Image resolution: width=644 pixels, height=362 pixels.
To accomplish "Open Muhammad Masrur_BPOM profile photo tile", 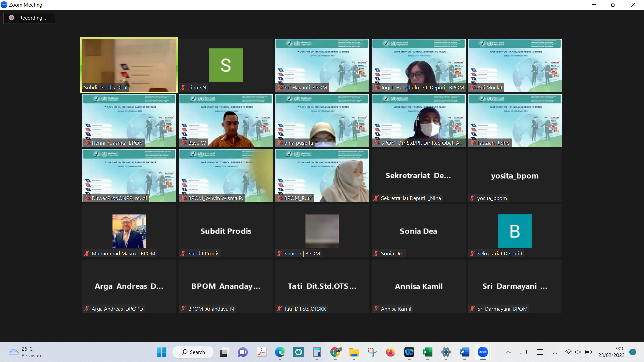I will coord(129,231).
